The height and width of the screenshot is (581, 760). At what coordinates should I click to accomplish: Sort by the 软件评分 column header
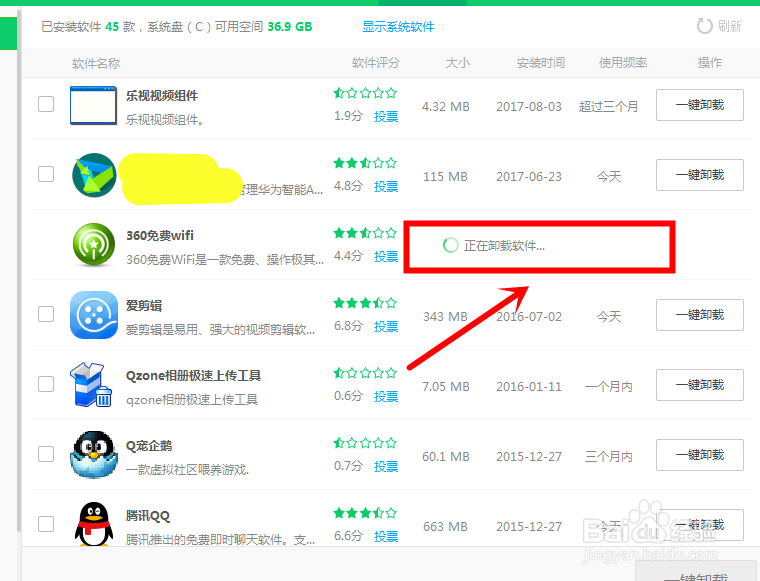(x=376, y=63)
